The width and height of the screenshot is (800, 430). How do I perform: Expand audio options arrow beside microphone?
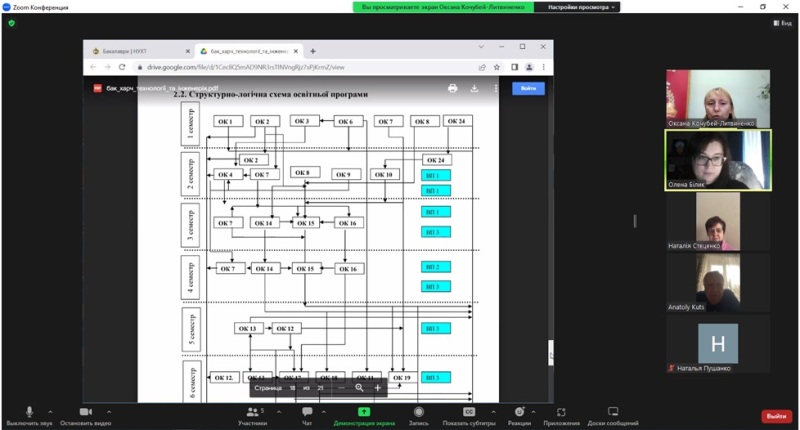click(52, 411)
